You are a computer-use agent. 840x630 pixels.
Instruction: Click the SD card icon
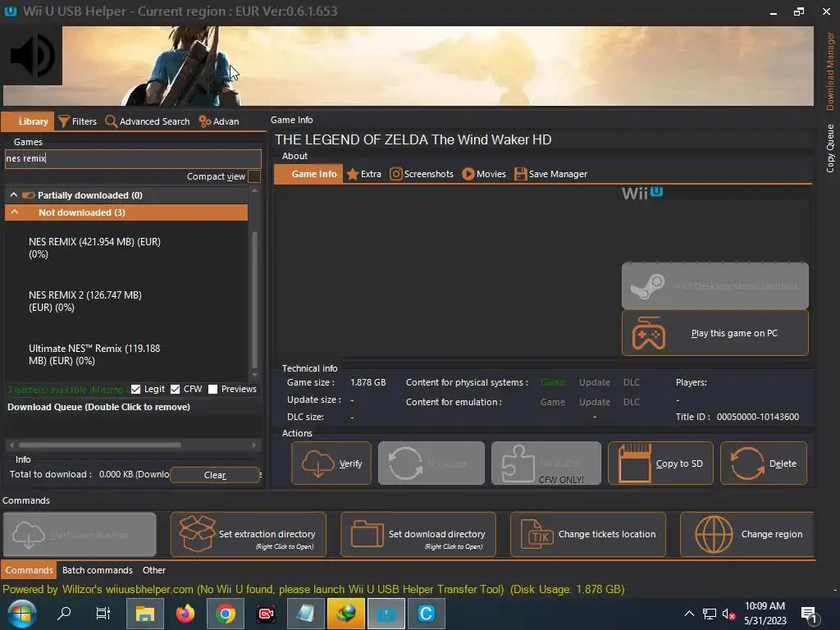[635, 463]
